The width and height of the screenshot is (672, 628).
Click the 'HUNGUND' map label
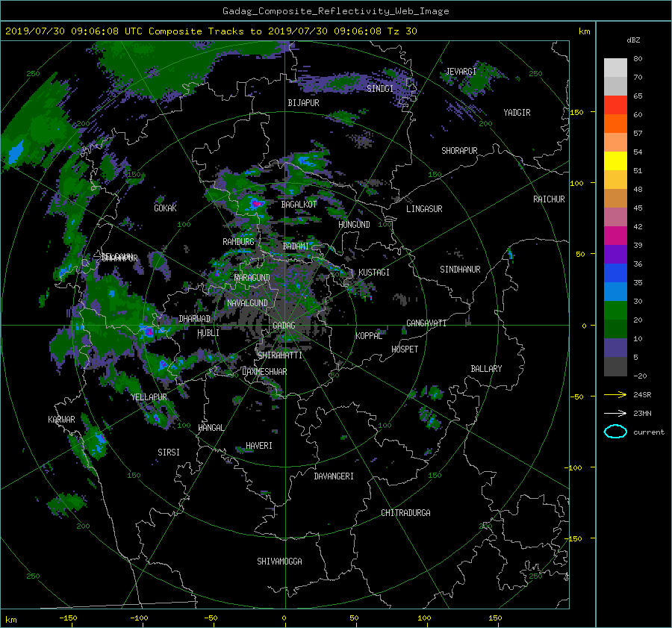pyautogui.click(x=354, y=225)
